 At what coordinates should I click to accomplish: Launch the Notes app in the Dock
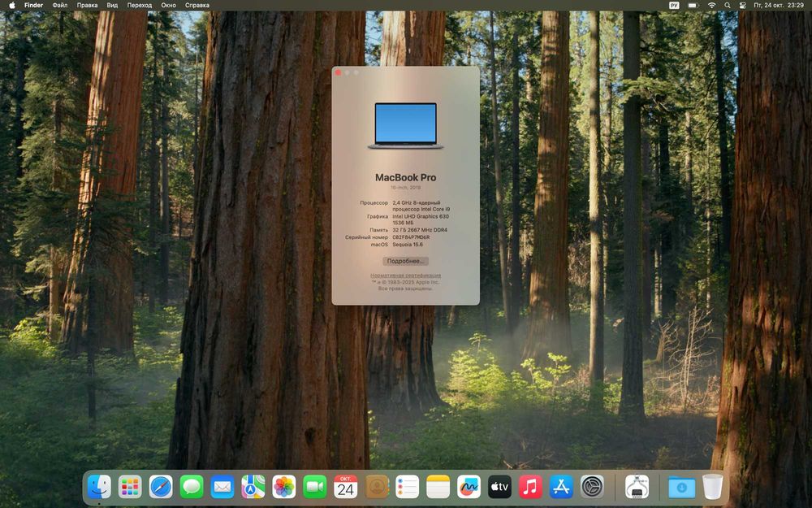point(438,487)
